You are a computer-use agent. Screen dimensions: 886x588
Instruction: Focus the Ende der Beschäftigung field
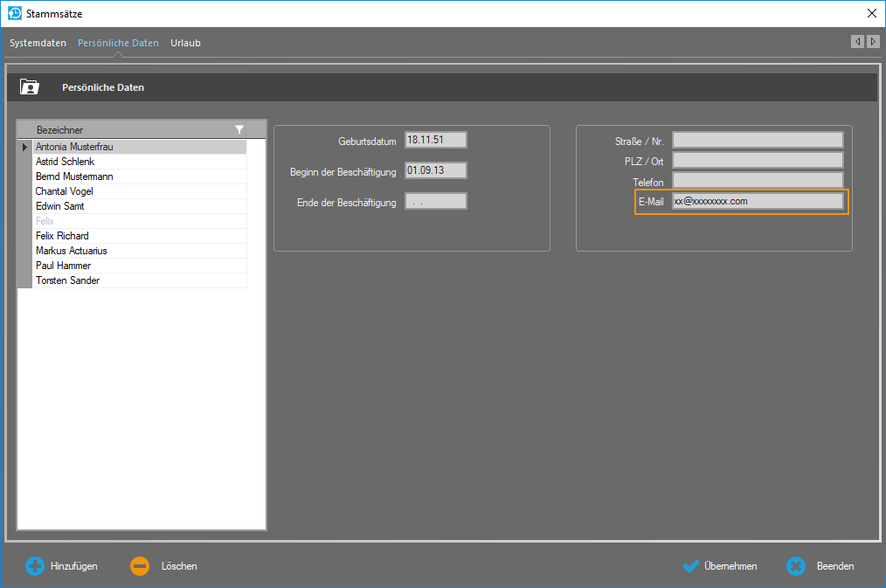(436, 201)
